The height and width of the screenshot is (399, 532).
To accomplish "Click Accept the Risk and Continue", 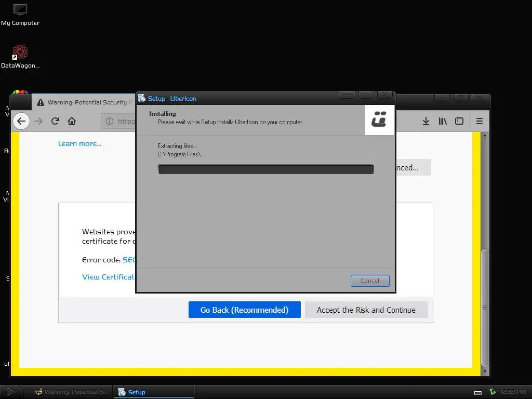I will 366,310.
